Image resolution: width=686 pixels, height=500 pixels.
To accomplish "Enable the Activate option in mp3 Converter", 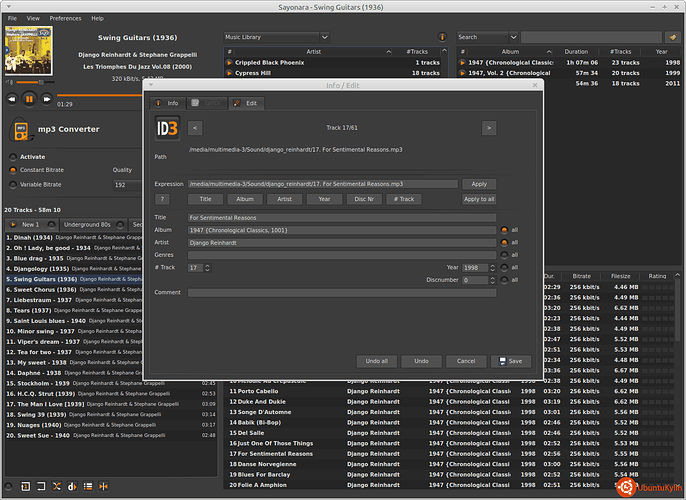I will tap(13, 157).
